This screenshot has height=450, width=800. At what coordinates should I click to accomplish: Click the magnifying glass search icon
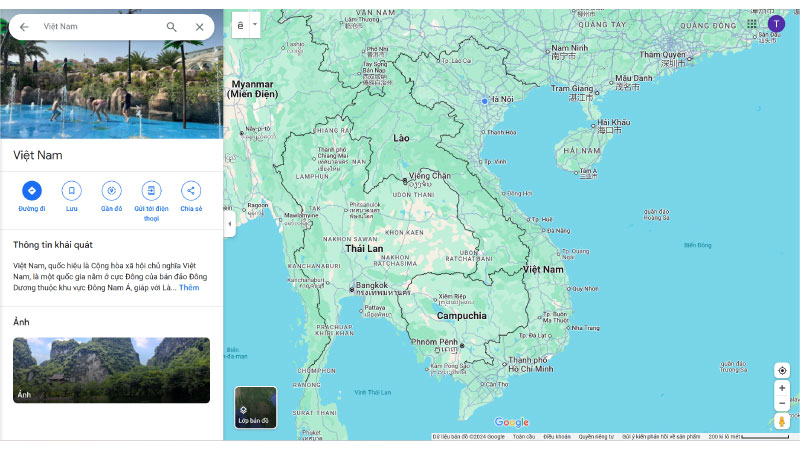(171, 27)
